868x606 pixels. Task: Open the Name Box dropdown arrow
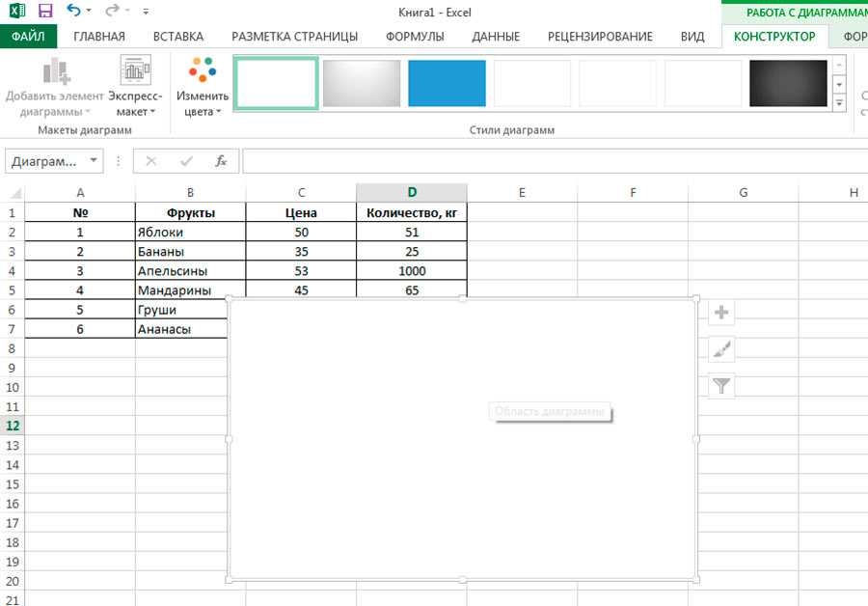tap(94, 160)
